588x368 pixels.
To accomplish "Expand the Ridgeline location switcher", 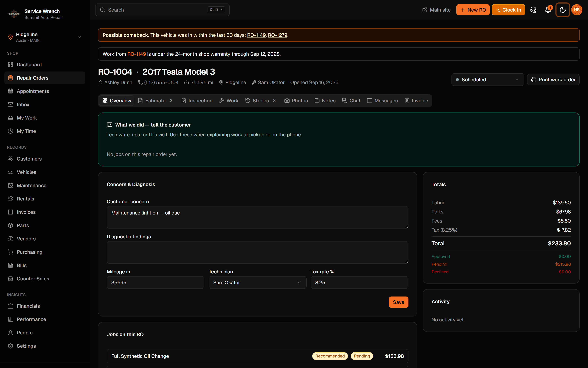I will click(x=45, y=37).
